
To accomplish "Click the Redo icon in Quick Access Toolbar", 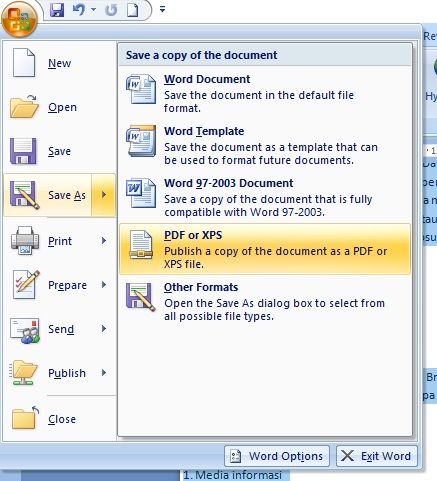I will (x=111, y=10).
